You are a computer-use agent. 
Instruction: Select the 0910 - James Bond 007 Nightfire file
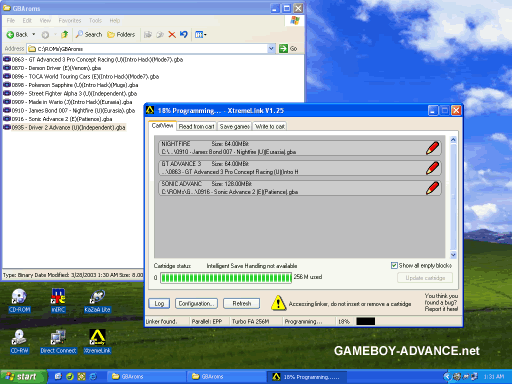[69, 110]
